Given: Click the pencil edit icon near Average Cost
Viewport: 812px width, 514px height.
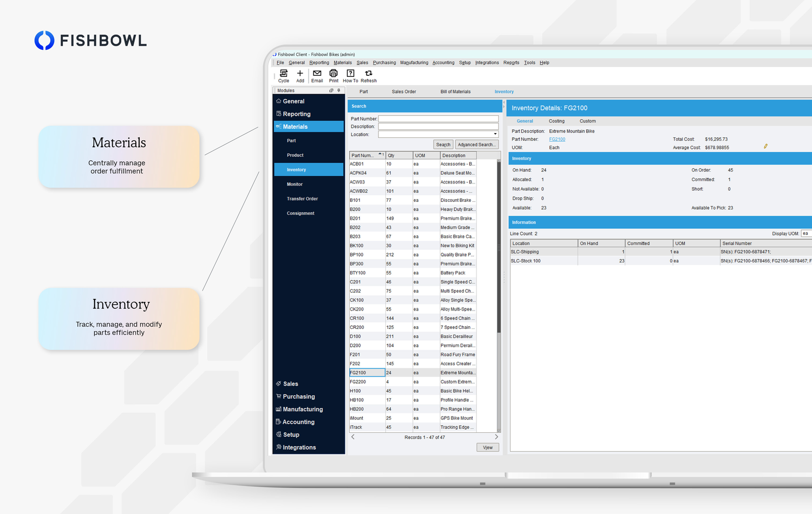Looking at the screenshot, I should coord(765,146).
